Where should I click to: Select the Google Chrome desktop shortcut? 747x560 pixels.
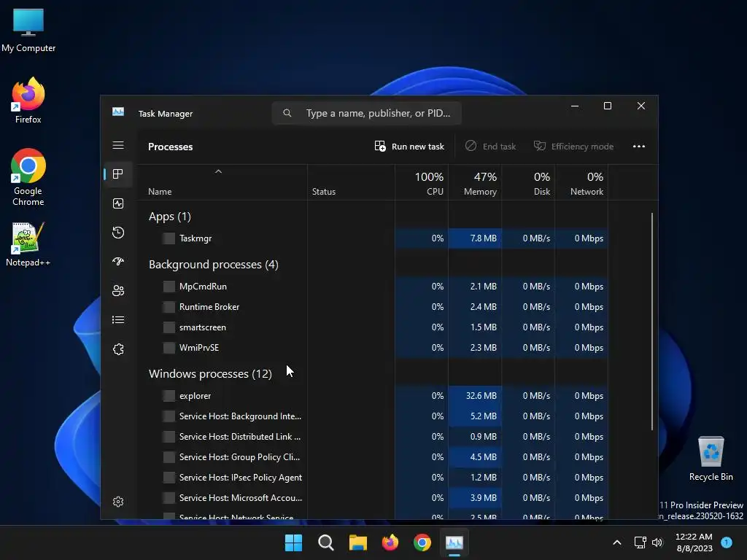click(28, 177)
